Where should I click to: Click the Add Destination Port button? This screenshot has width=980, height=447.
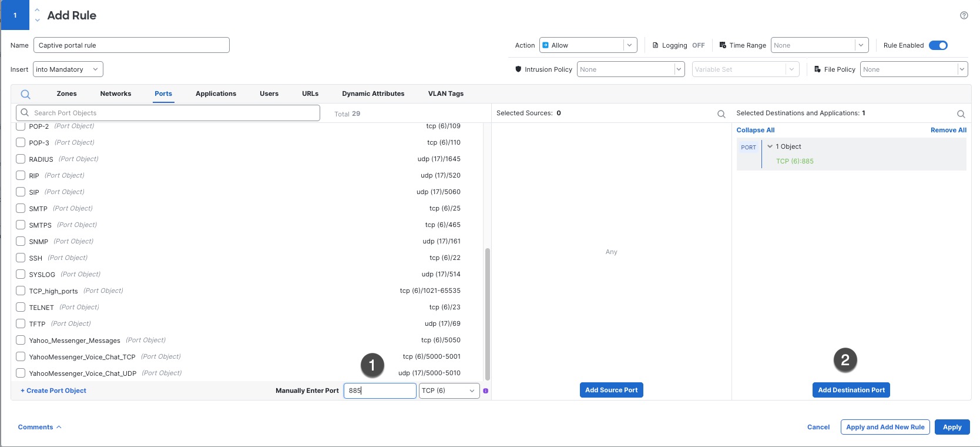tap(851, 390)
